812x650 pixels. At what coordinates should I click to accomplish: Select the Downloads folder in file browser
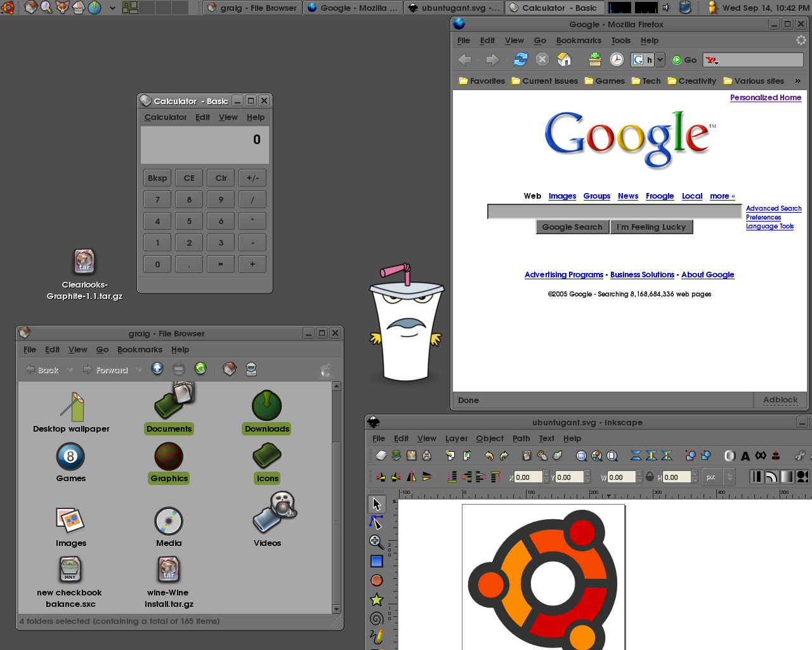click(x=267, y=412)
